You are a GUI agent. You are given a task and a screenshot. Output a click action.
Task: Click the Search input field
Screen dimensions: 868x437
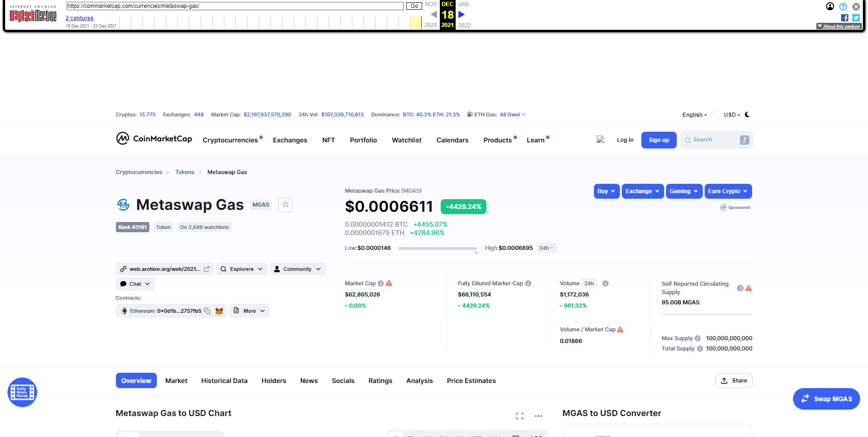(x=717, y=140)
